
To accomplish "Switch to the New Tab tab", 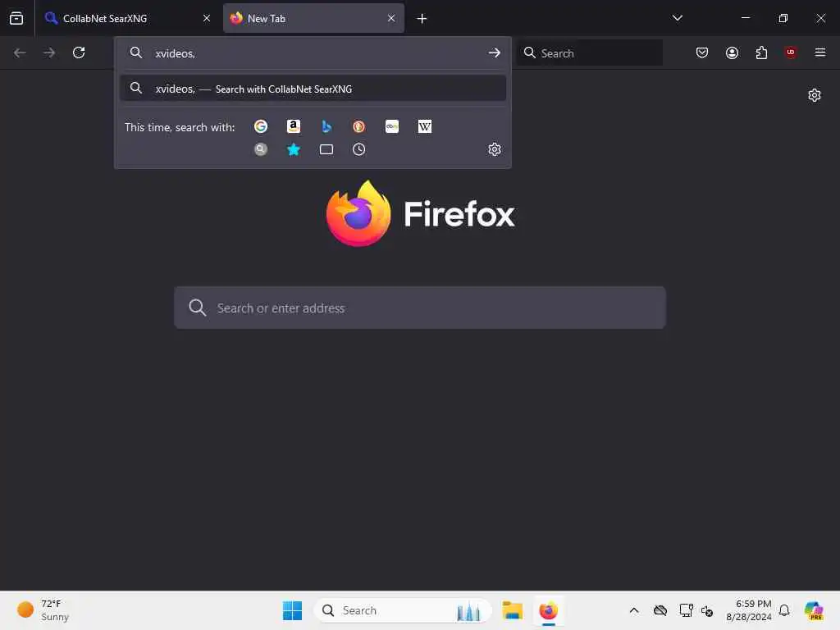I will 313,18.
